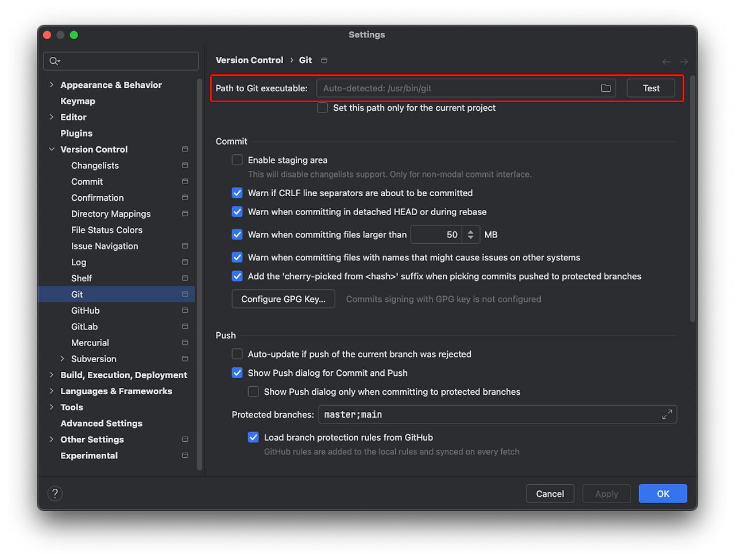Click the back navigation arrow in Settings
Image resolution: width=735 pixels, height=560 pixels.
pyautogui.click(x=666, y=61)
